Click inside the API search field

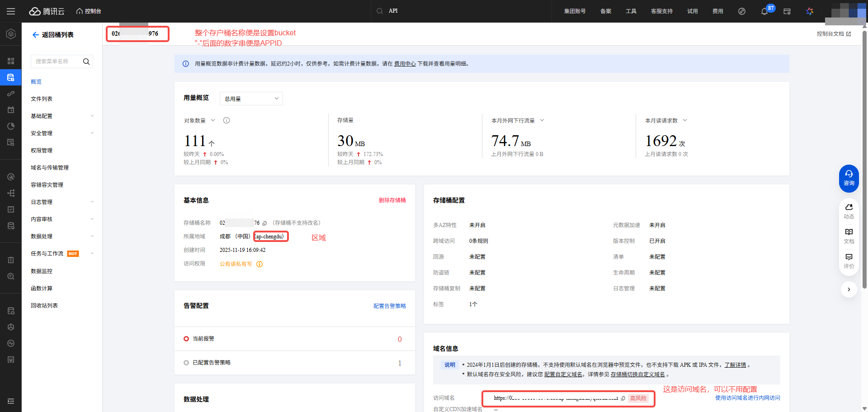coord(452,10)
